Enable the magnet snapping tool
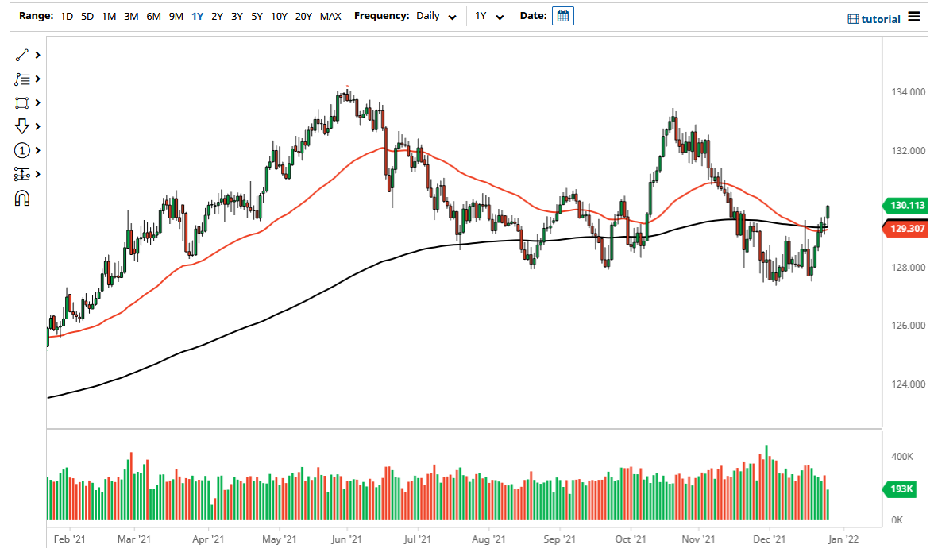The height and width of the screenshot is (560, 934). (x=21, y=198)
